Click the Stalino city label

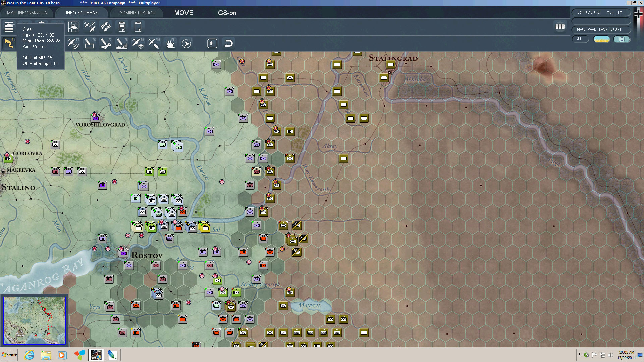click(18, 187)
